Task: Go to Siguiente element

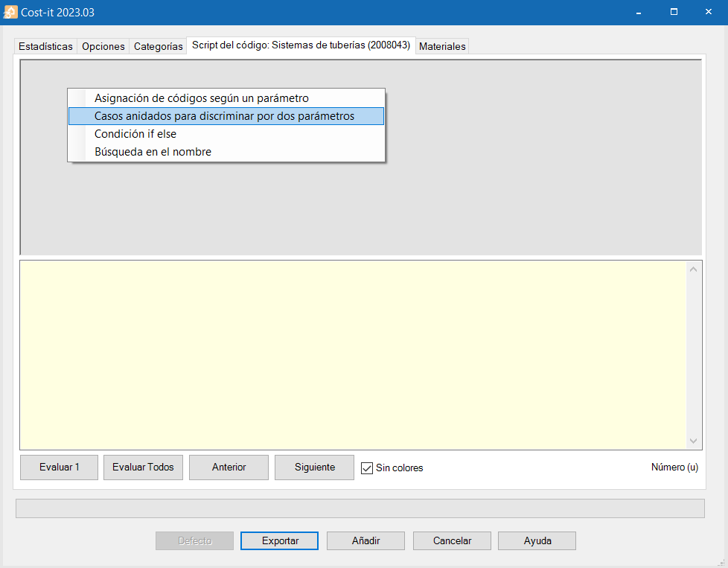Action: point(314,468)
